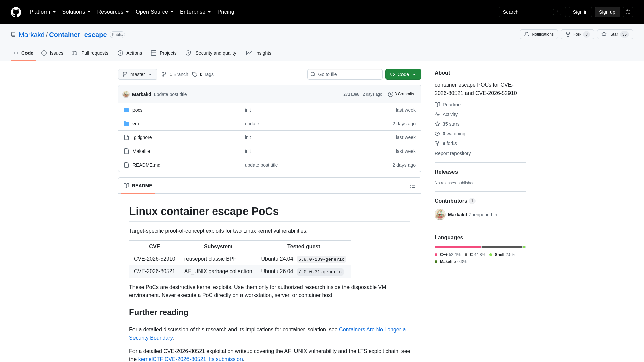Focus the top Search box
The image size is (644, 362).
pos(532,12)
